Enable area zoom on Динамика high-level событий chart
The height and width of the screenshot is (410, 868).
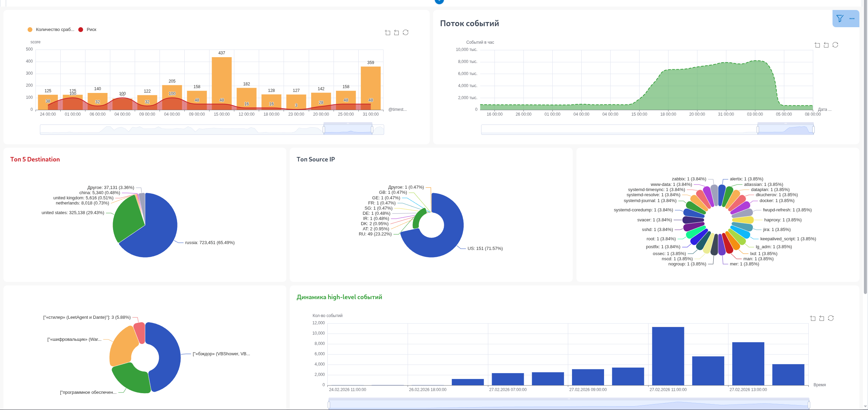813,318
